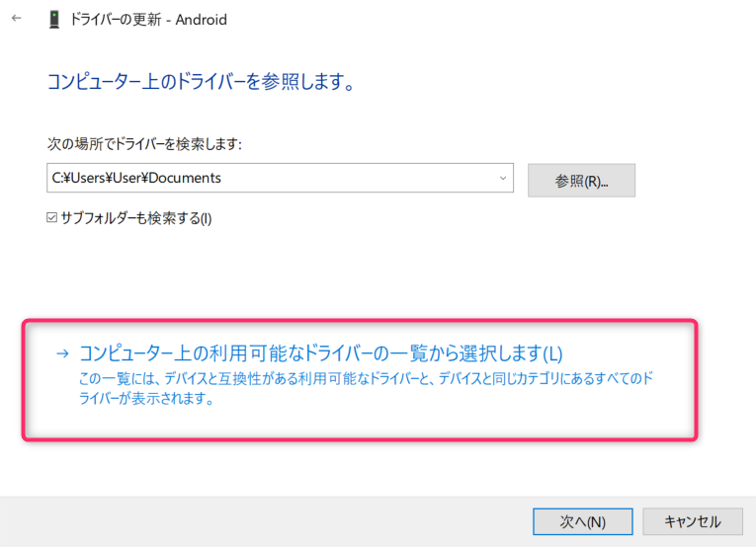Click the Android device icon in title
Image resolution: width=756 pixels, height=547 pixels.
click(x=54, y=20)
